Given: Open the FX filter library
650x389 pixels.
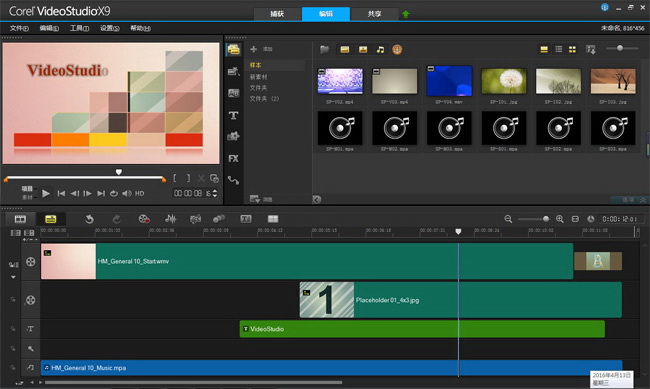Looking at the screenshot, I should point(233,158).
